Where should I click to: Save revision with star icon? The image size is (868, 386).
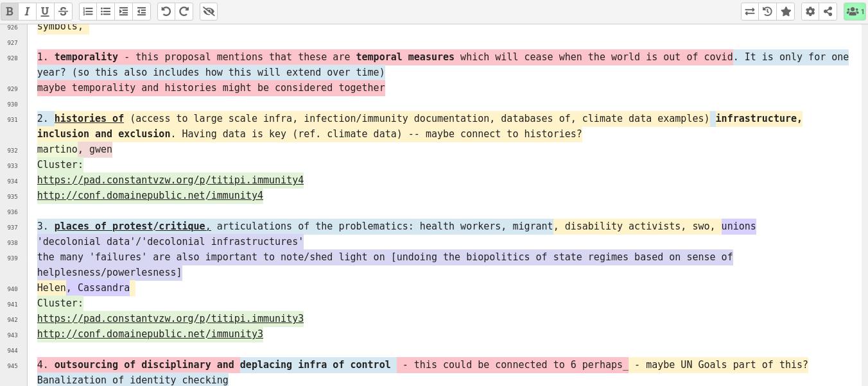tap(786, 12)
